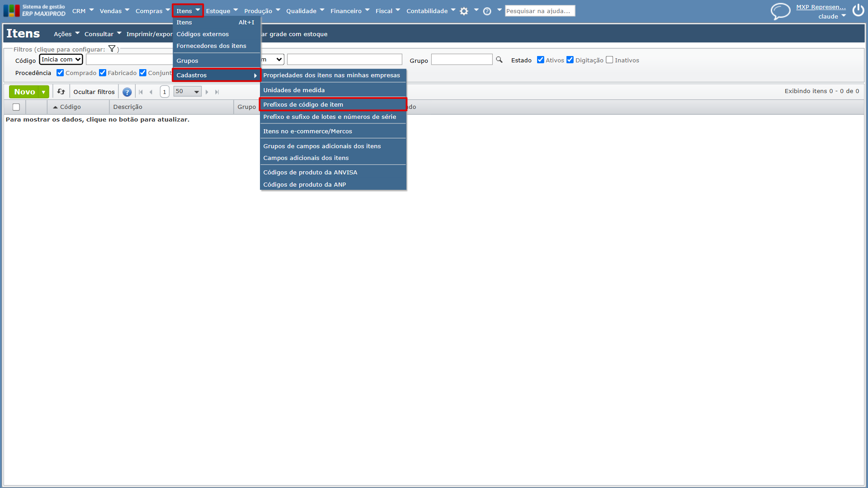Image resolution: width=868 pixels, height=488 pixels.
Task: Enable the Inativos checkbox
Action: coord(609,60)
